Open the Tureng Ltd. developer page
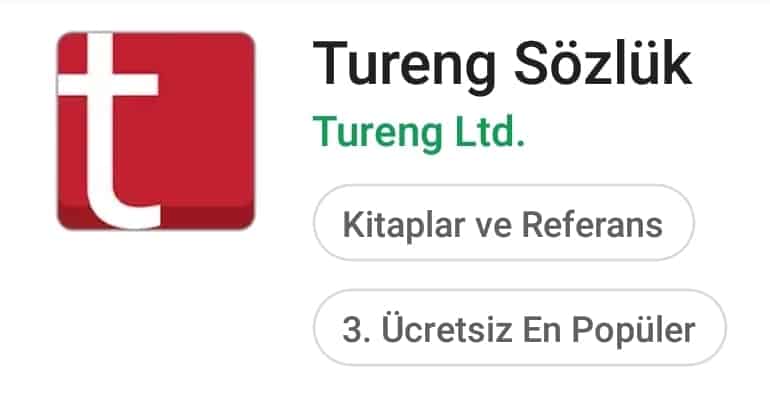The width and height of the screenshot is (770, 406). (419, 132)
